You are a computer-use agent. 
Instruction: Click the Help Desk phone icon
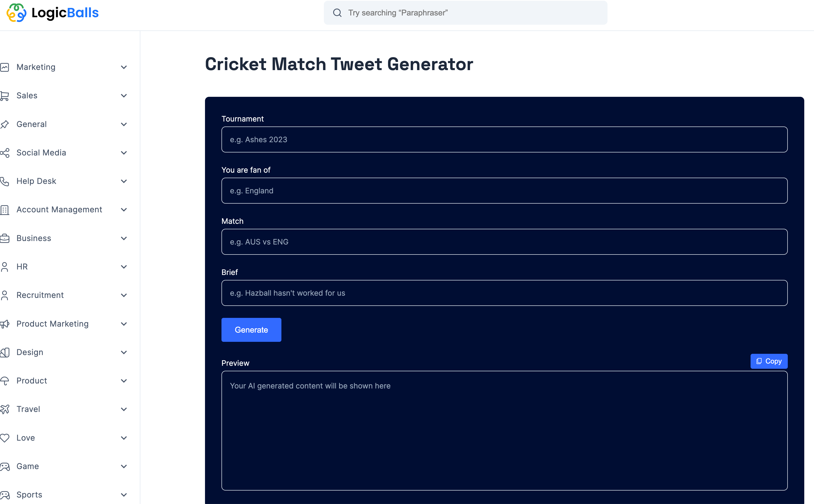tap(5, 181)
